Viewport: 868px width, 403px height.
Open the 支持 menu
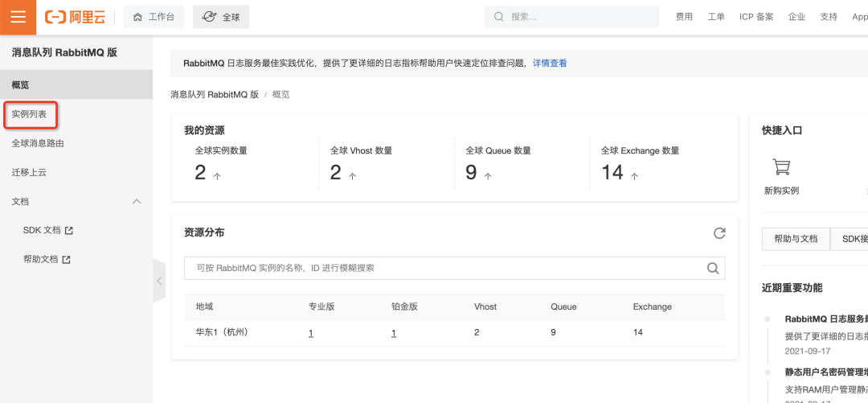click(x=829, y=17)
